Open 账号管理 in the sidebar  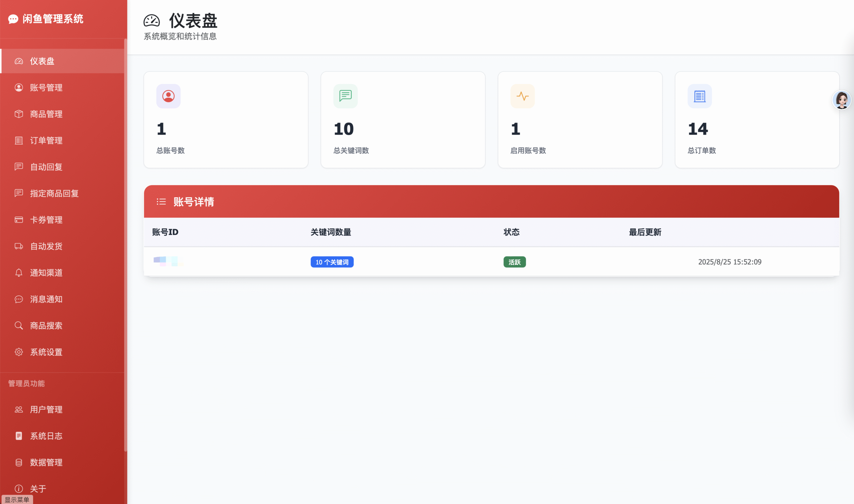[x=46, y=88]
